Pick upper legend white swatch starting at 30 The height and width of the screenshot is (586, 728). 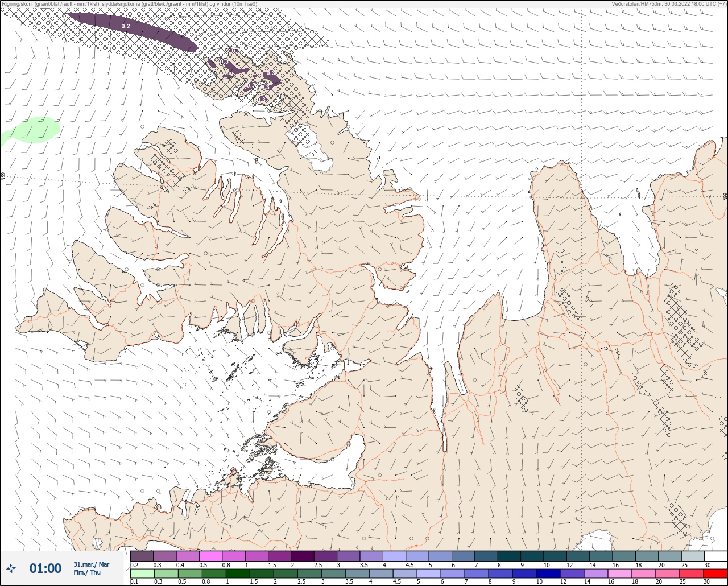(716, 556)
